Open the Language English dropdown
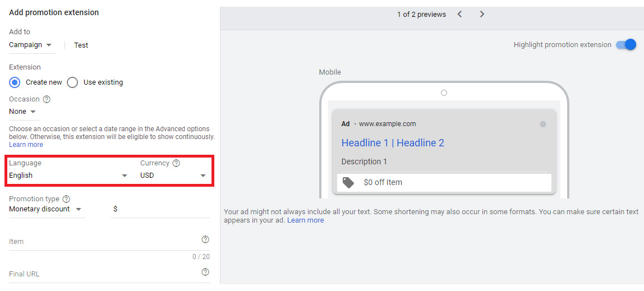Screen dimensions: 644x291 68,175
